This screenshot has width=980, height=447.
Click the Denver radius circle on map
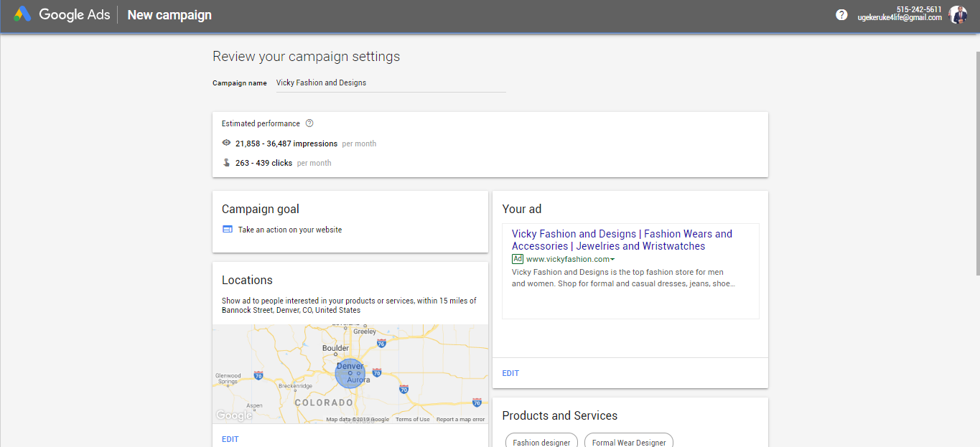click(350, 374)
